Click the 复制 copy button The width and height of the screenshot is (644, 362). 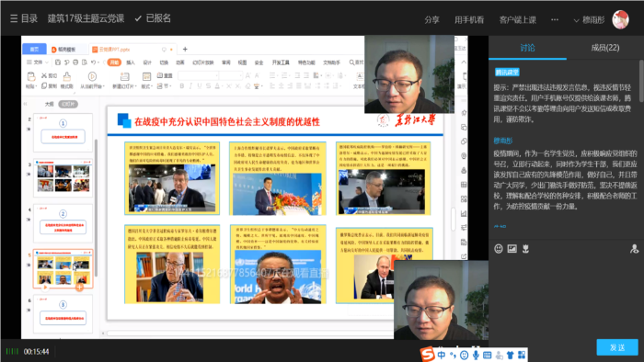pos(49,86)
